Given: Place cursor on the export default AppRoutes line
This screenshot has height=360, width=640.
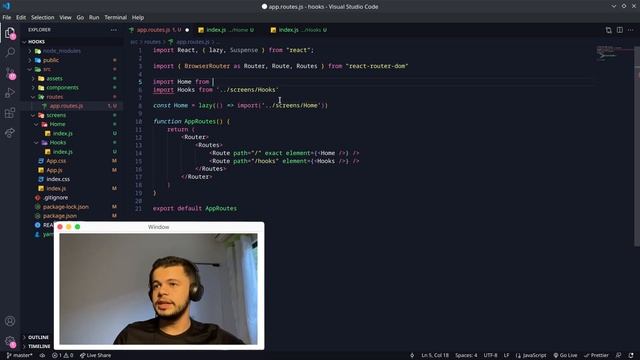Looking at the screenshot, I should [x=195, y=209].
